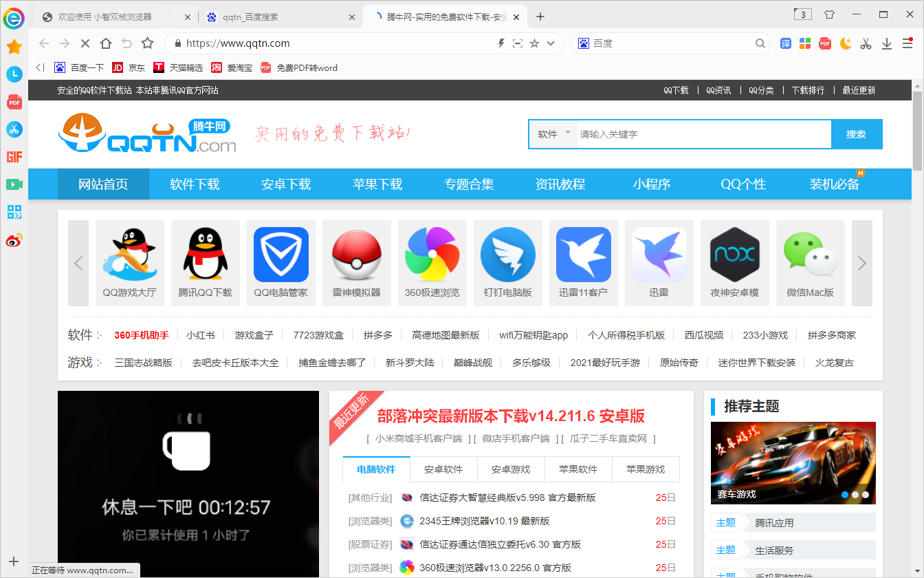
Task: Click the QQTN.com site logo
Action: click(147, 134)
